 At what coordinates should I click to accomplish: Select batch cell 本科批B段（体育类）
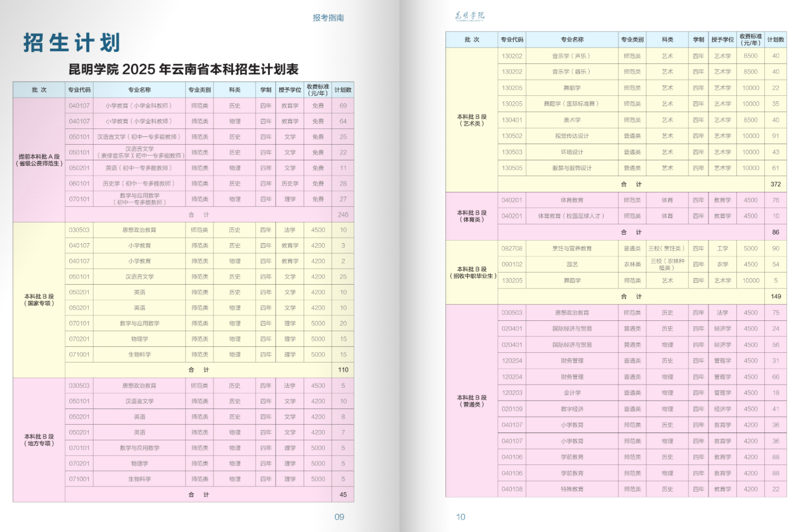coord(471,216)
